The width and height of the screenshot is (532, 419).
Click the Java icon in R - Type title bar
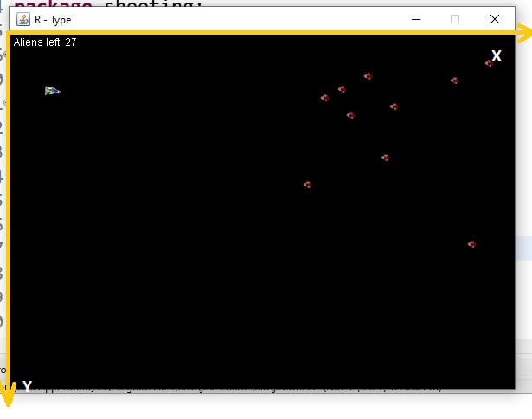coord(23,19)
